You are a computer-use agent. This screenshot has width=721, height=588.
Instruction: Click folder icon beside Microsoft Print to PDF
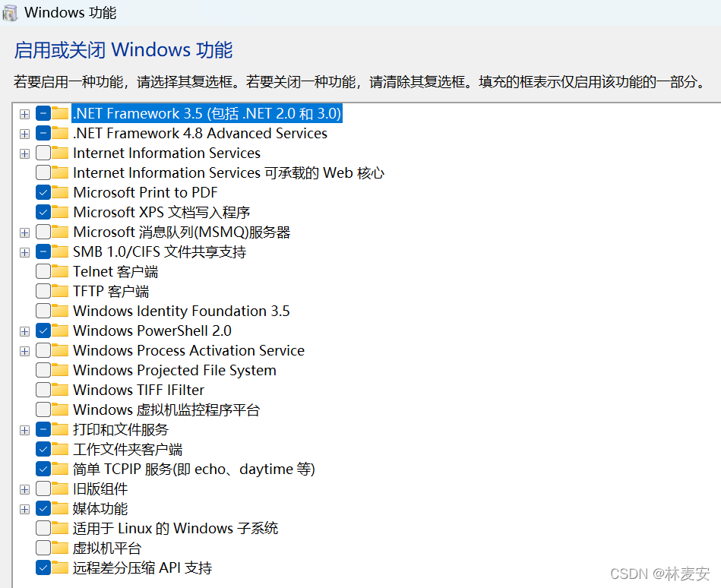click(60, 193)
